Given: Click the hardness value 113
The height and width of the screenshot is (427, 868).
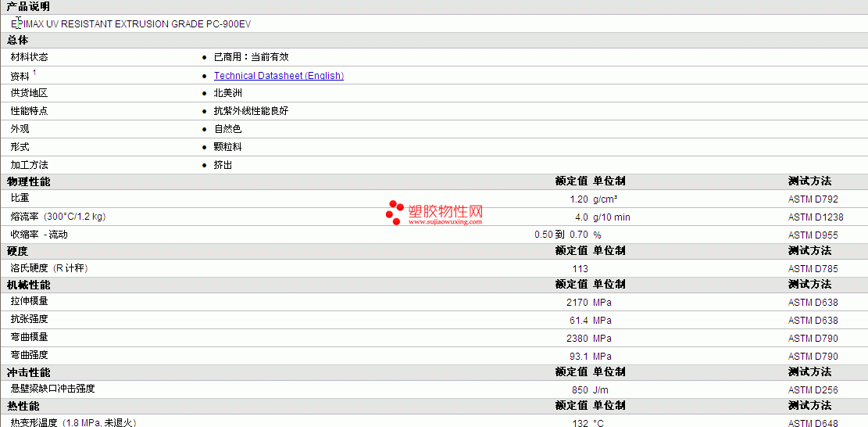Looking at the screenshot, I should point(580,269).
